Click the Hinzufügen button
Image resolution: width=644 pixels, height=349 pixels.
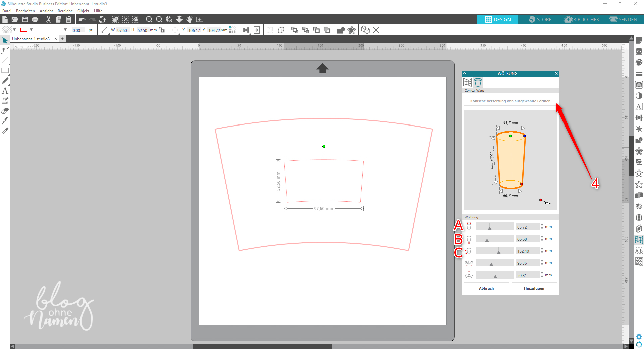coord(534,288)
